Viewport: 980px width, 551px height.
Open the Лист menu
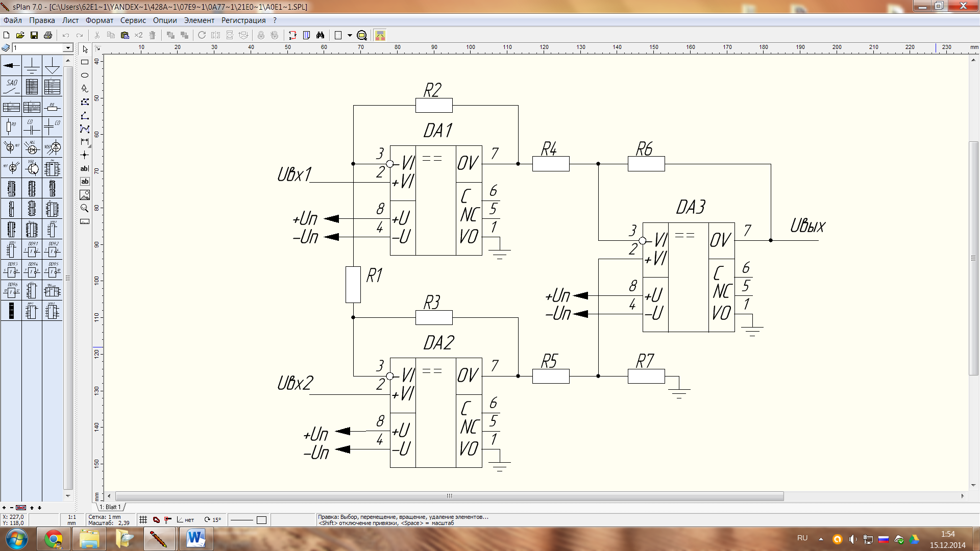pos(70,20)
